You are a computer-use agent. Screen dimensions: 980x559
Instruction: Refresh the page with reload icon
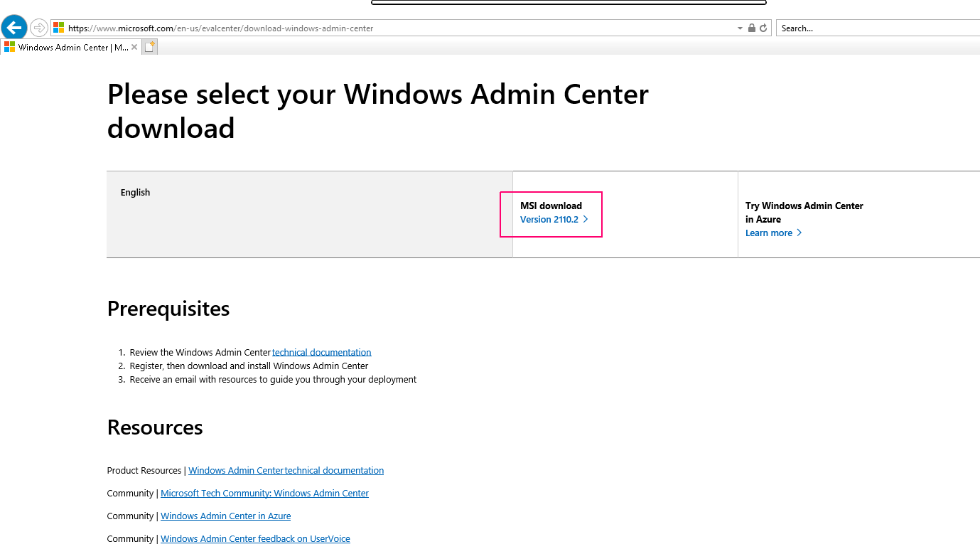763,28
